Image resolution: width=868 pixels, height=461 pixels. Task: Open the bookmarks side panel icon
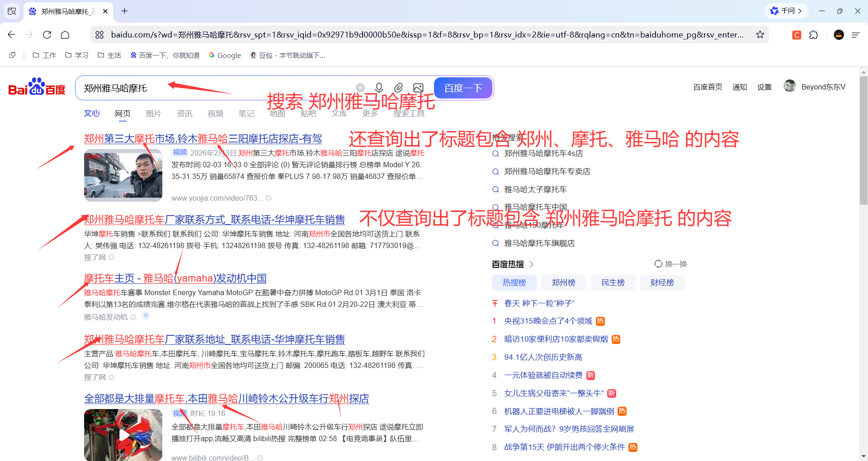pos(13,55)
